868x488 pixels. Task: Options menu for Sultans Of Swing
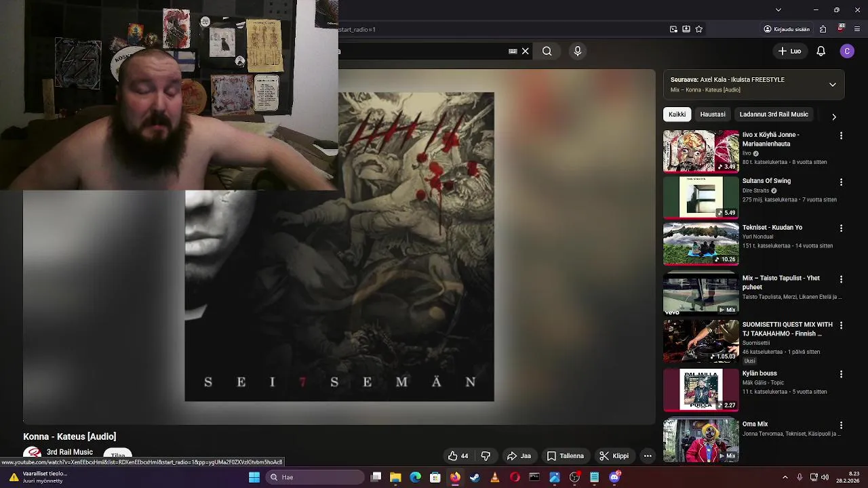click(841, 182)
